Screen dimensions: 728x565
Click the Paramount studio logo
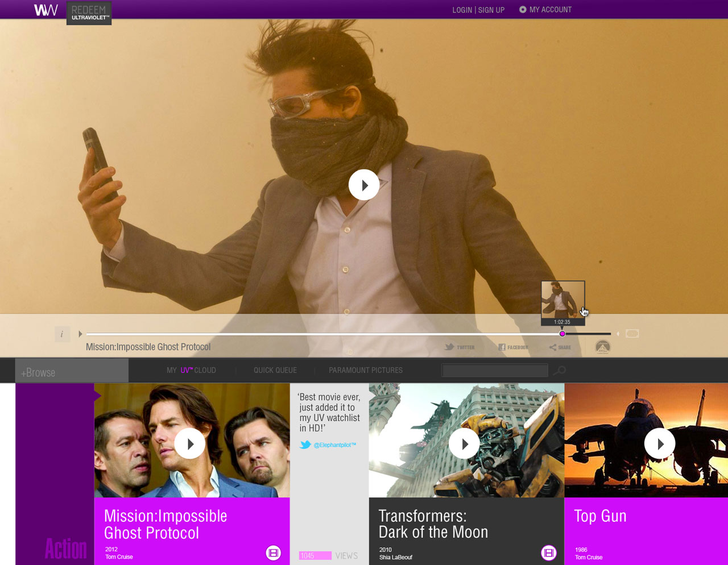click(603, 347)
